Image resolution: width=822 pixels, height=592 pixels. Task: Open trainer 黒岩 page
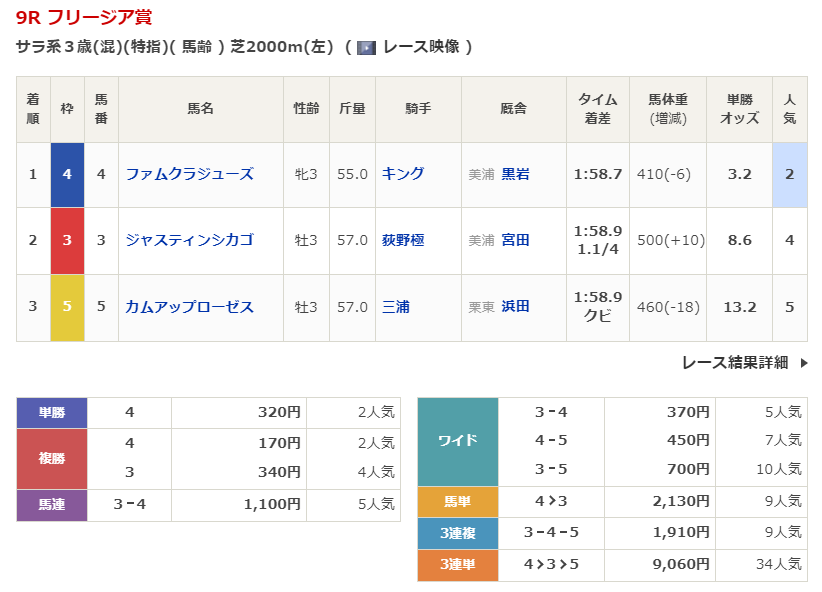[x=515, y=174]
